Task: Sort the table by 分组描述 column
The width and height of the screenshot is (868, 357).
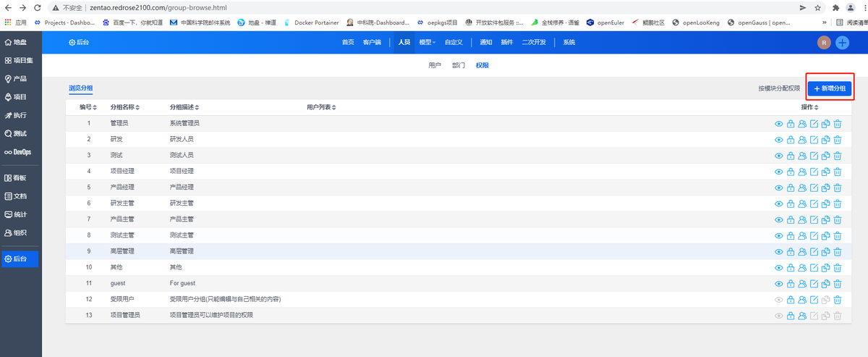Action: (x=184, y=107)
